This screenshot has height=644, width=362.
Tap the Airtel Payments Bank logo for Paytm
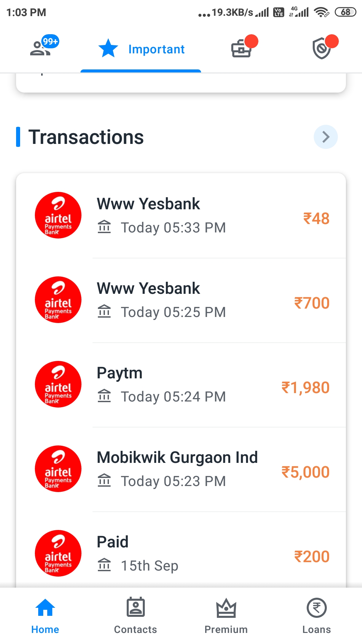click(x=58, y=384)
